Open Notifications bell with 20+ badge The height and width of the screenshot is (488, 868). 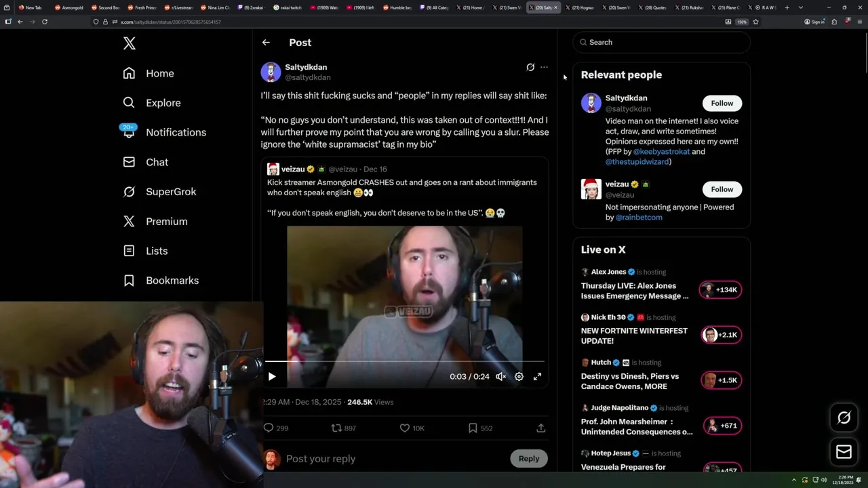tap(129, 131)
